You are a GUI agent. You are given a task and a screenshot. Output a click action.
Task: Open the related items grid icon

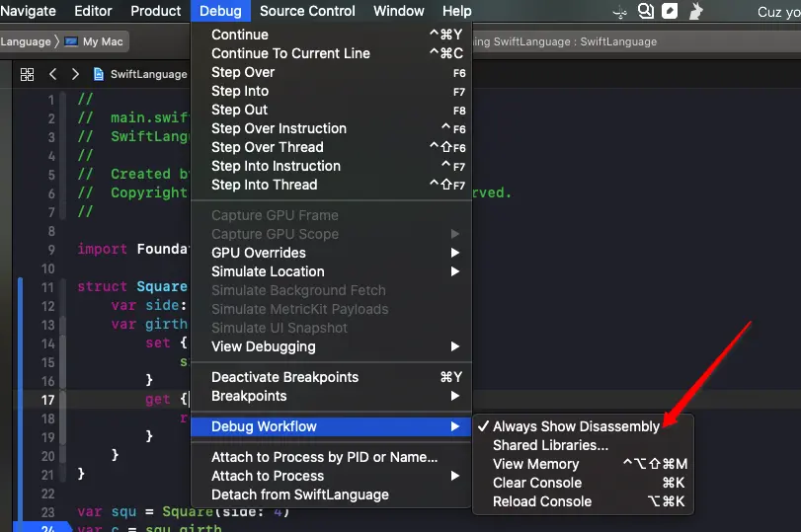click(x=27, y=74)
